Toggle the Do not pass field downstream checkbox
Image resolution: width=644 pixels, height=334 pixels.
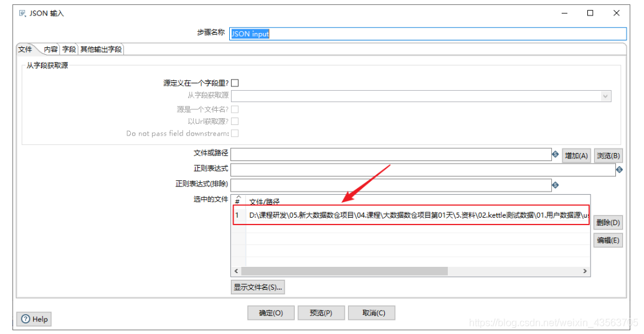pos(235,133)
